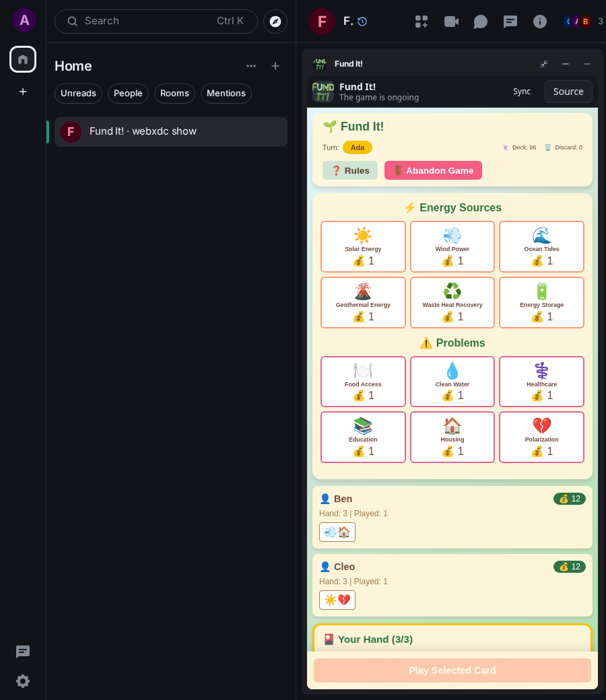
Task: Open Fund It! widget more options
Action: pos(586,64)
